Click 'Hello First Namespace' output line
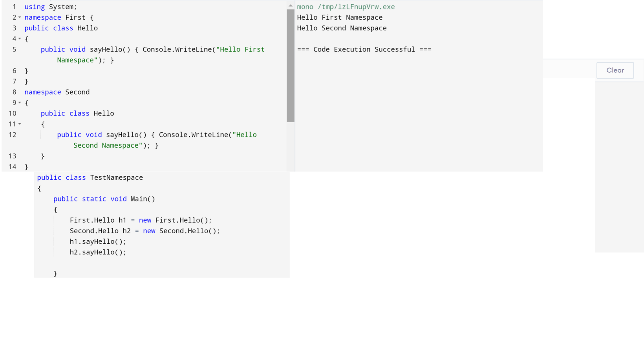Image resolution: width=644 pixels, height=349 pixels. point(340,18)
